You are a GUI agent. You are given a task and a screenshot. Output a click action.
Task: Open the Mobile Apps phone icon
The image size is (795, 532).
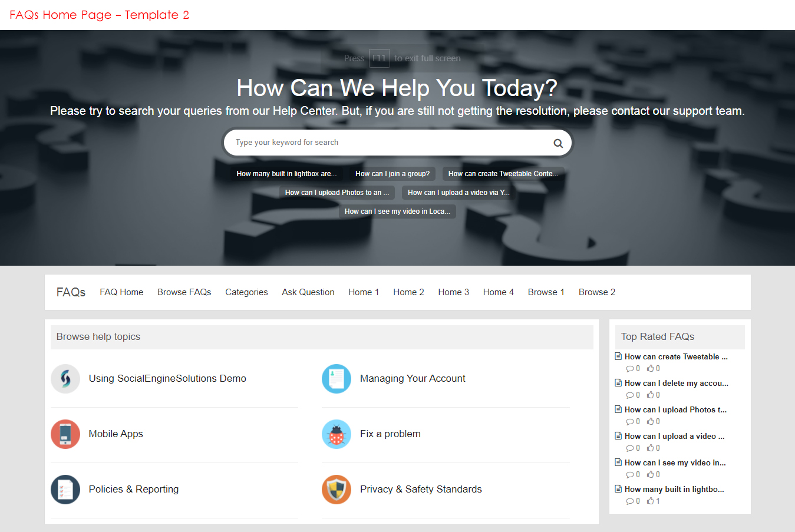click(65, 434)
